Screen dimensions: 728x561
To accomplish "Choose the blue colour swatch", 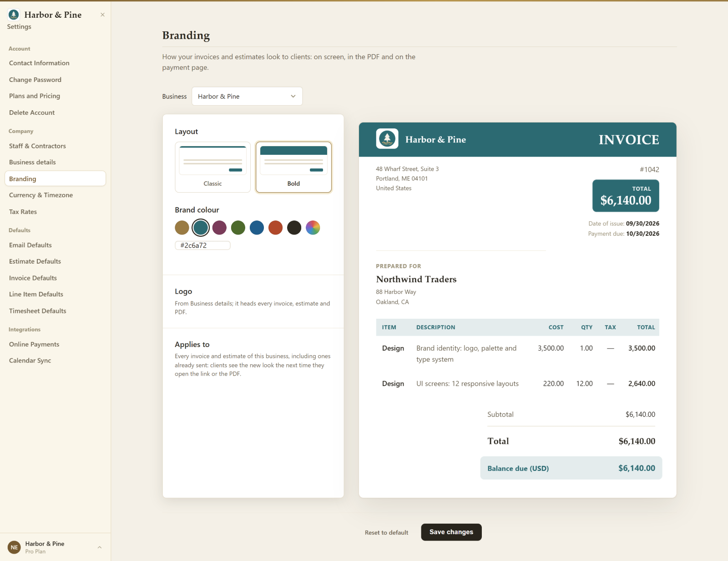I will pyautogui.click(x=257, y=228).
